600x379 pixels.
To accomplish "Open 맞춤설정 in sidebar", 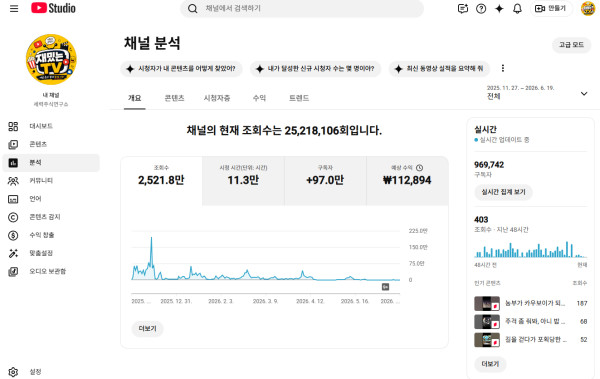I will click(51, 253).
